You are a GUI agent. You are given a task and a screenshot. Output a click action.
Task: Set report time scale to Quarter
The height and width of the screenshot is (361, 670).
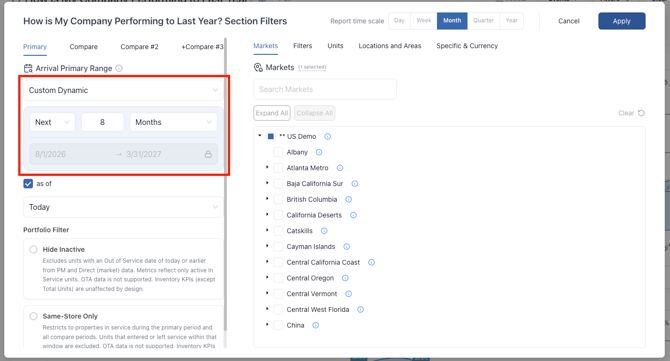483,21
